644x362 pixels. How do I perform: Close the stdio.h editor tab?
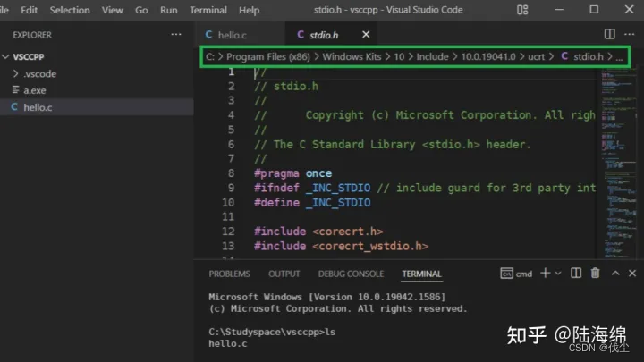click(x=366, y=35)
